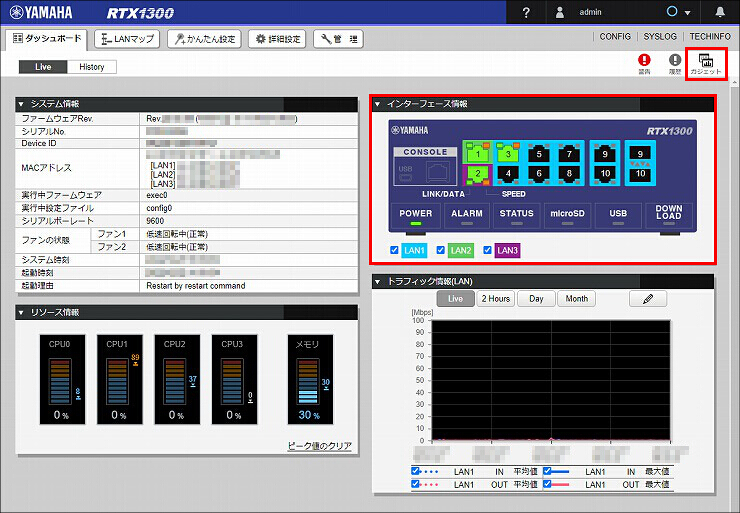Click LAN port 8 on router image

[x=569, y=174]
